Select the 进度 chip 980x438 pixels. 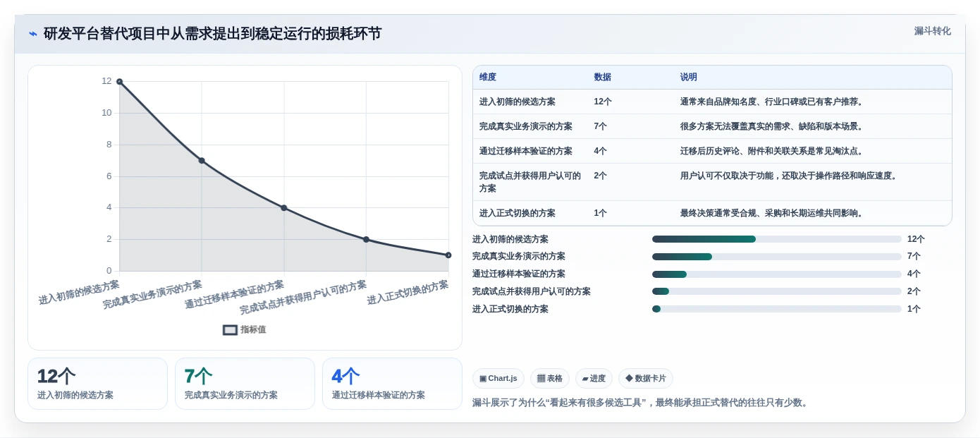tap(594, 379)
